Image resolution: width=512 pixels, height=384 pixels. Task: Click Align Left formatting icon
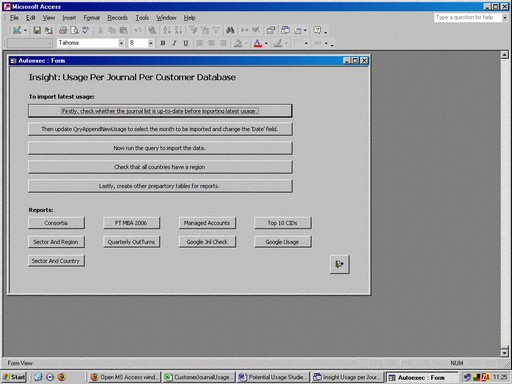pyautogui.click(x=200, y=43)
